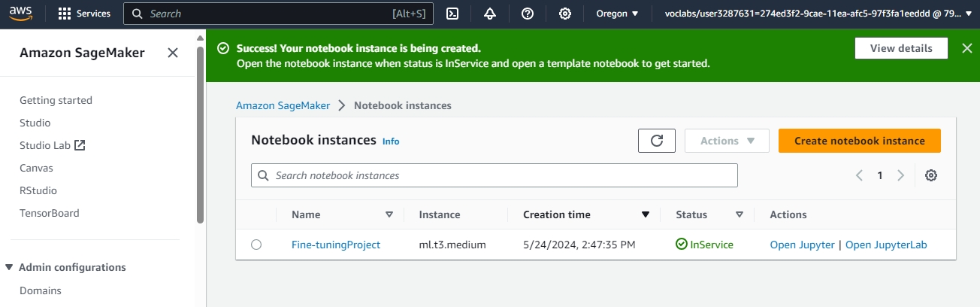The image size is (980, 307).
Task: Open the Services menu
Action: pos(84,14)
